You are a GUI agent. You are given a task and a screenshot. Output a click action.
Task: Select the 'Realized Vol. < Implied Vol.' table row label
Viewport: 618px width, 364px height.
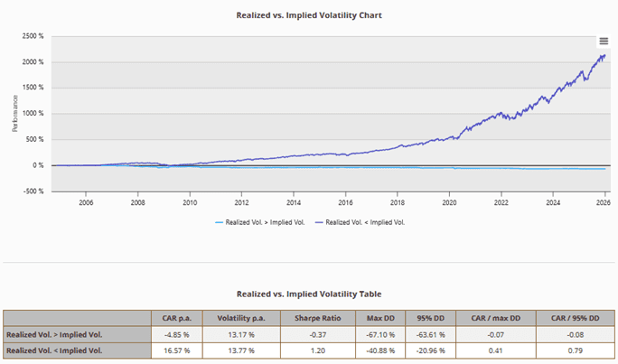[56, 350]
